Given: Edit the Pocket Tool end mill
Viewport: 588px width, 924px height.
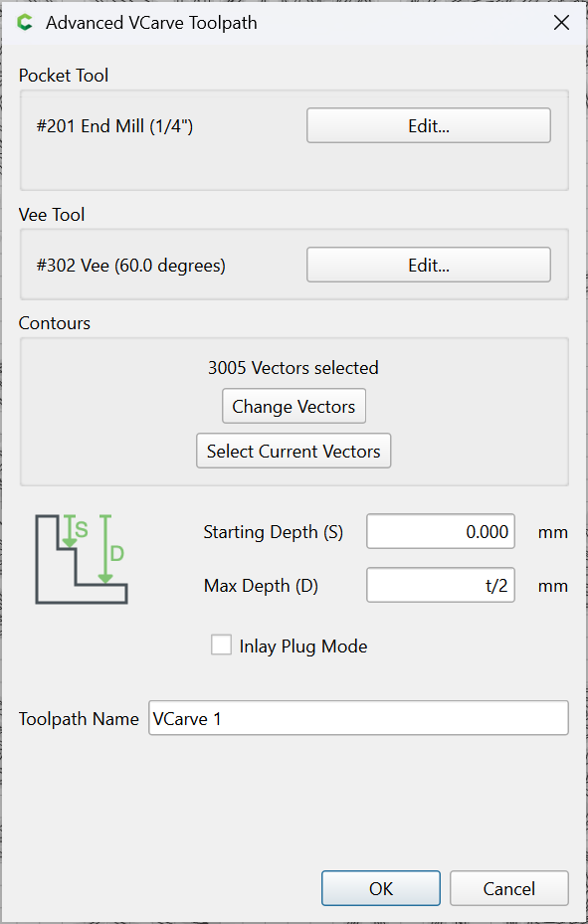Looking at the screenshot, I should [x=429, y=125].
